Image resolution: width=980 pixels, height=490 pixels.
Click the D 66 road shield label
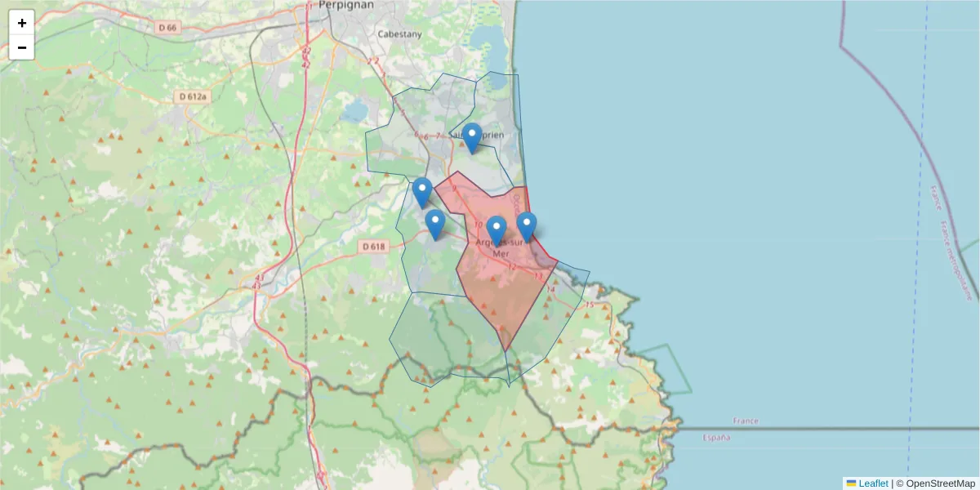coord(168,25)
